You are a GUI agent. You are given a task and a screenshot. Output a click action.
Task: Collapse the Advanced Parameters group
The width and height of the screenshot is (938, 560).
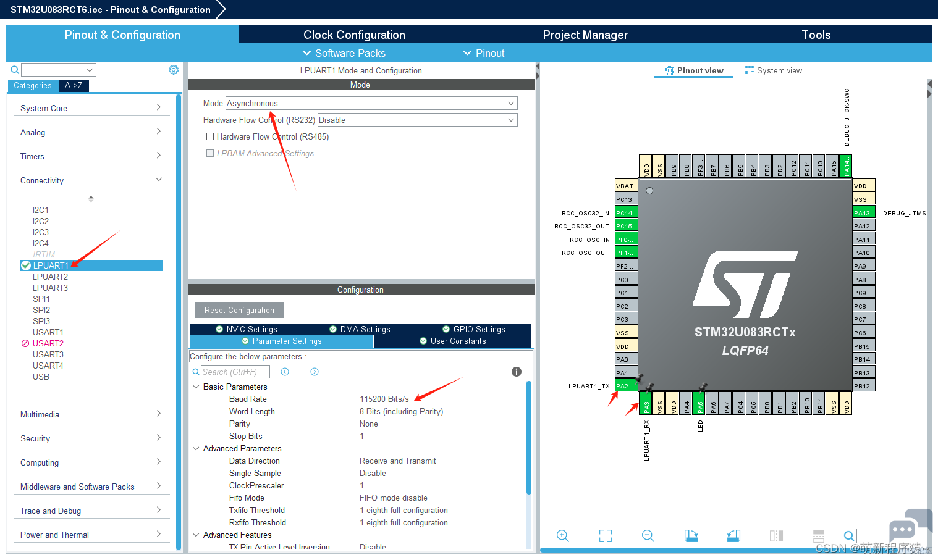pos(196,449)
